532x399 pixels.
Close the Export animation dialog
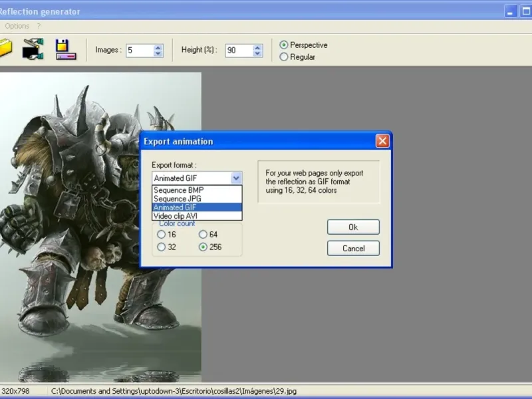click(382, 141)
